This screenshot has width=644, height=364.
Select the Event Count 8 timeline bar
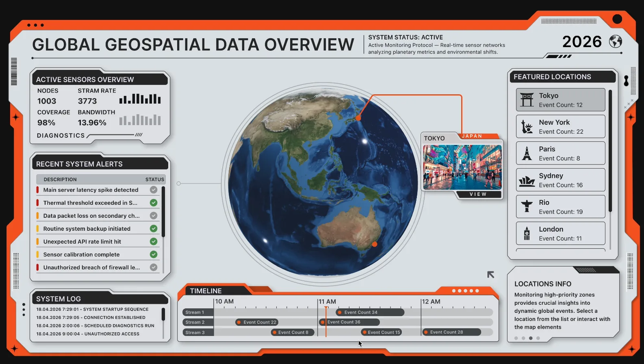(293, 332)
